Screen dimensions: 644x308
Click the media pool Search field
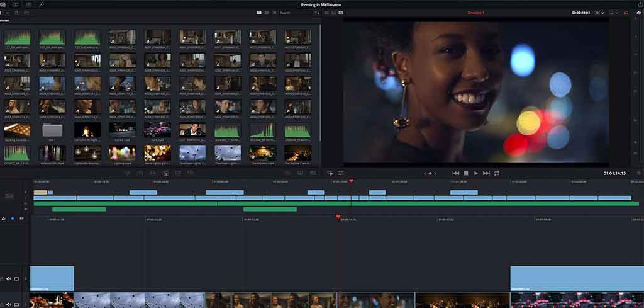coord(295,13)
